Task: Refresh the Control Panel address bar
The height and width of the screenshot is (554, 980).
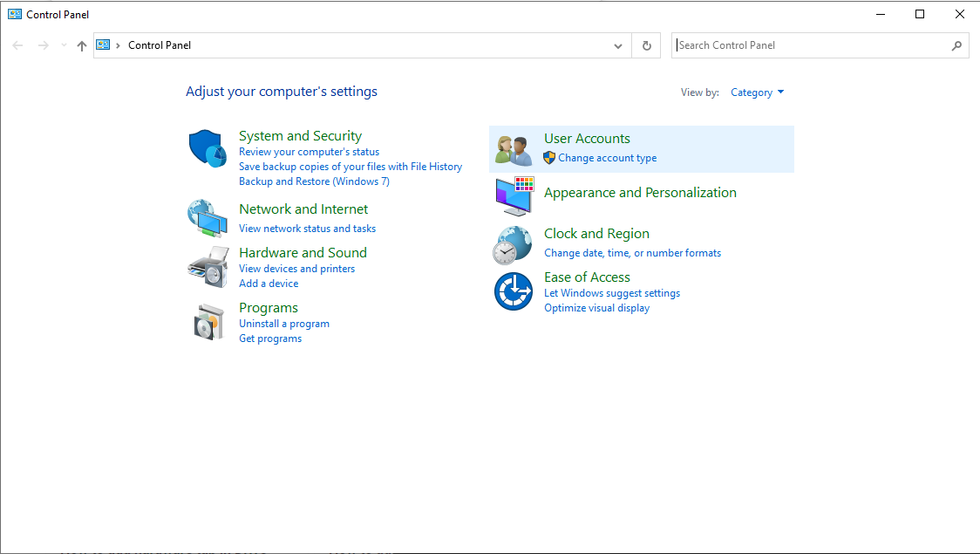Action: click(646, 45)
